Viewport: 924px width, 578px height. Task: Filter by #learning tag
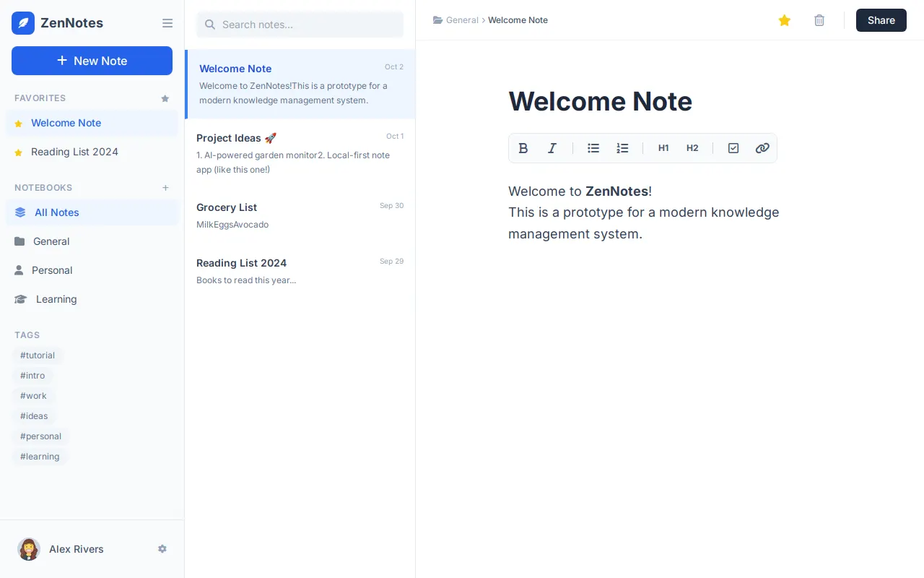tap(40, 457)
